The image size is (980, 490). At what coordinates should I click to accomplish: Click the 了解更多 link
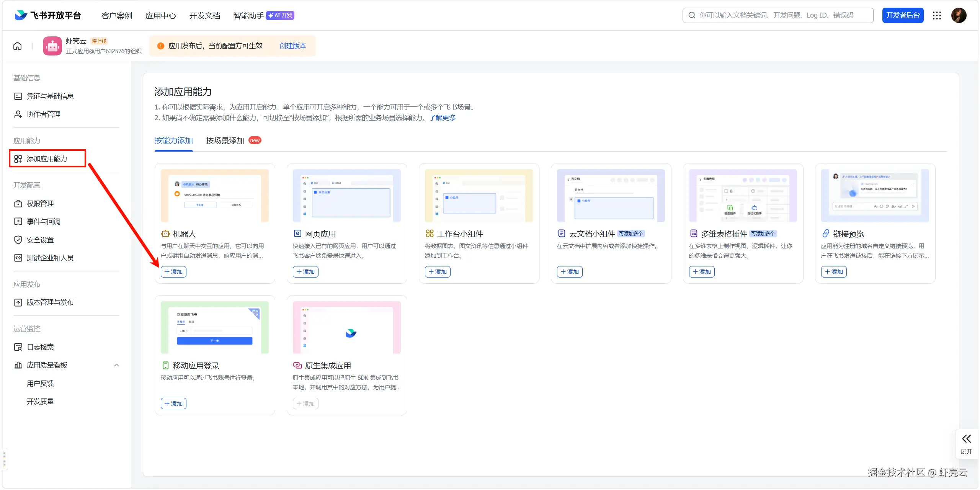(x=442, y=118)
